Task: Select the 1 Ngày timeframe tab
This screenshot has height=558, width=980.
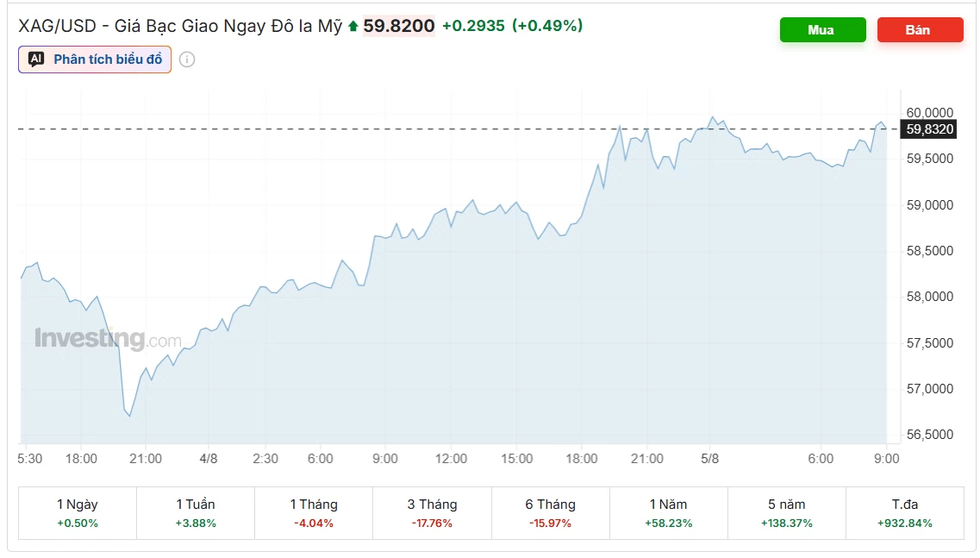Action: [x=78, y=513]
